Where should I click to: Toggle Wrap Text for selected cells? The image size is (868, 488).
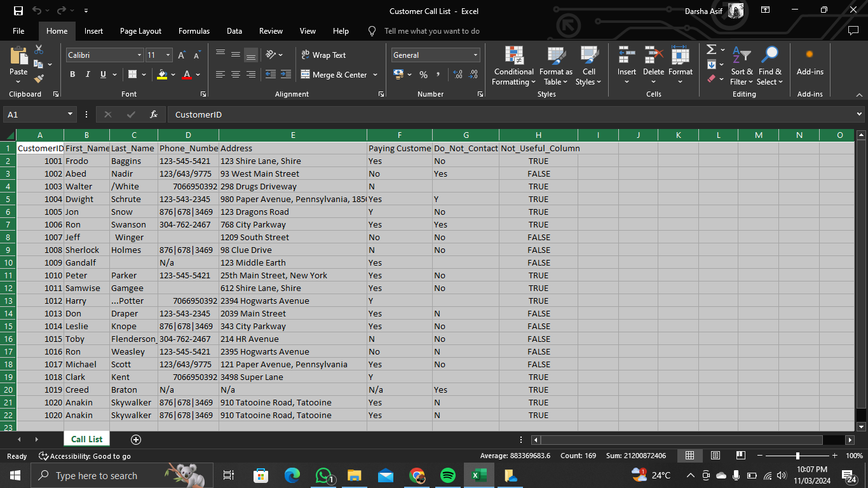323,55
